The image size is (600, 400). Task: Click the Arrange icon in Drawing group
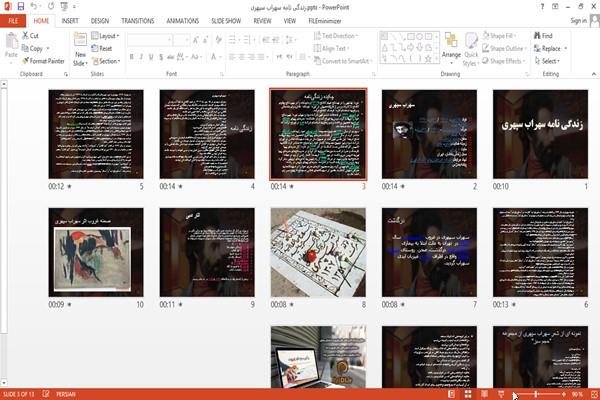[x=451, y=40]
